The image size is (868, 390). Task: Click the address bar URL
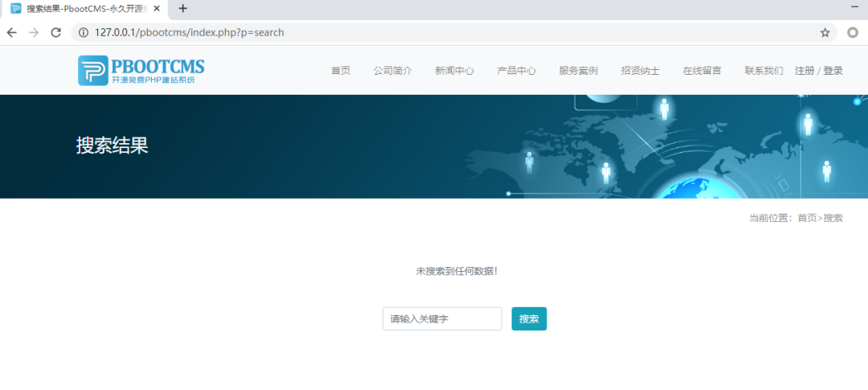coord(190,33)
